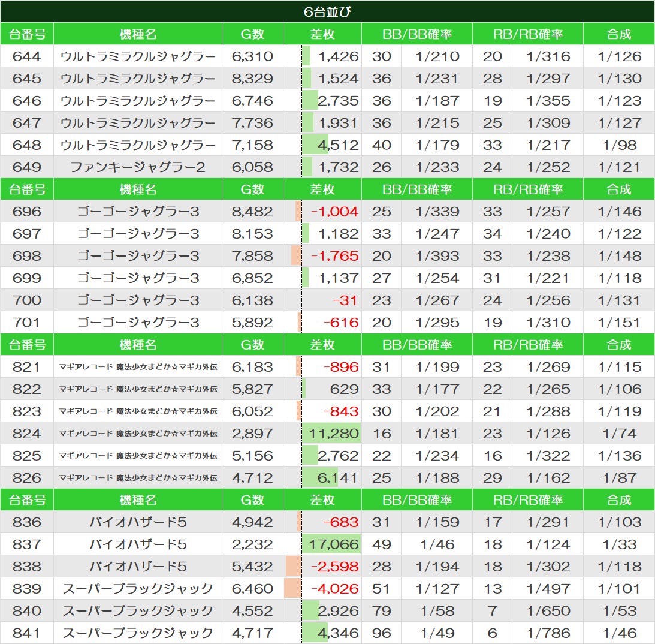Image resolution: width=655 pixels, height=644 pixels.
Task: Select BB count 96 in row 841
Action: (381, 633)
